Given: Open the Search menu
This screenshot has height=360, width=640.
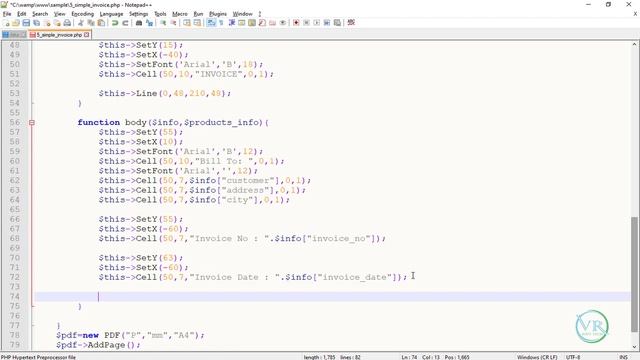Looking at the screenshot, I should click(x=40, y=14).
